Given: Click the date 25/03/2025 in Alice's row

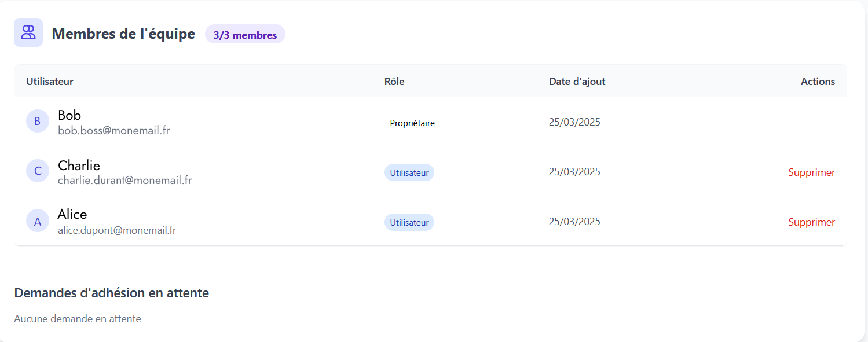Looking at the screenshot, I should [574, 222].
